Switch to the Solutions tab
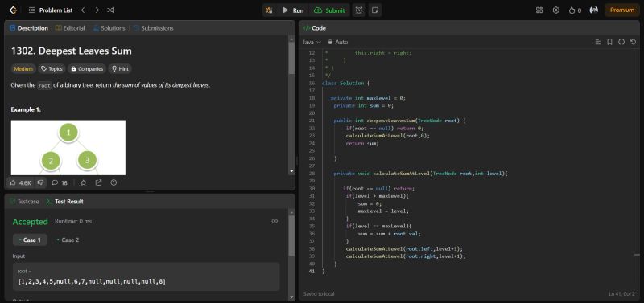 click(x=109, y=28)
